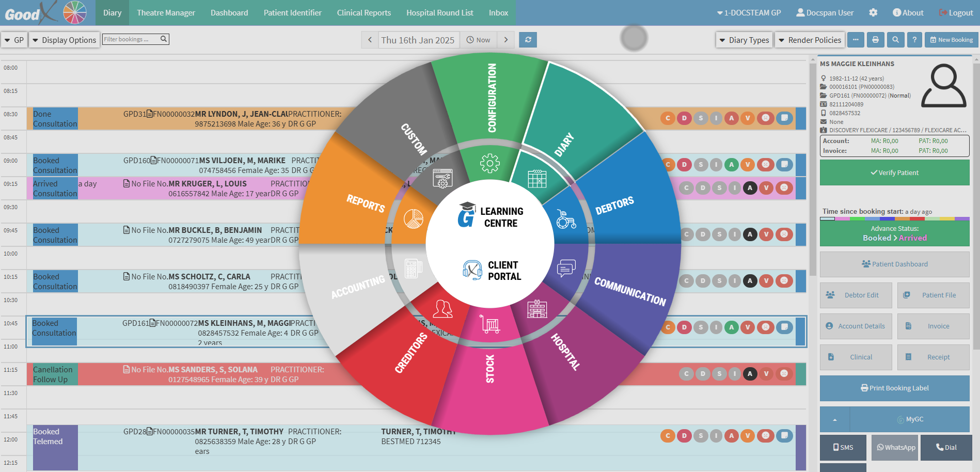
Task: Open the Display Options dropdown
Action: tap(64, 40)
